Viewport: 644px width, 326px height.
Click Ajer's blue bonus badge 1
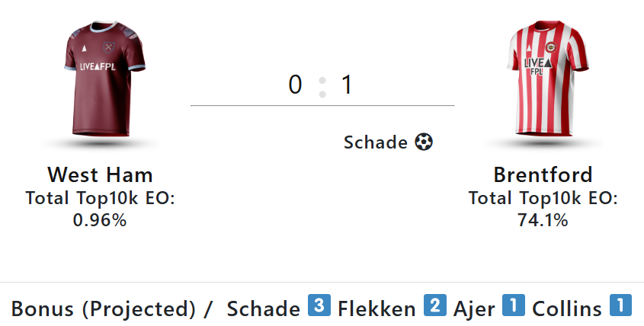514,305
